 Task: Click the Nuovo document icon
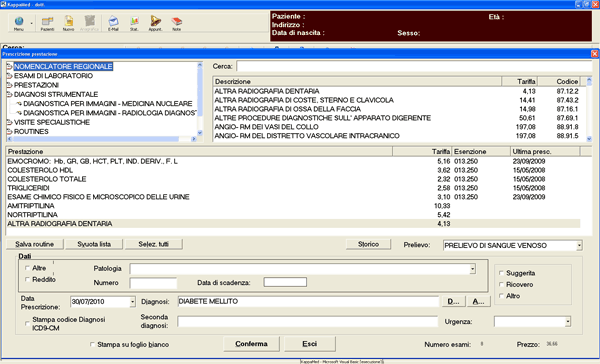click(x=68, y=23)
